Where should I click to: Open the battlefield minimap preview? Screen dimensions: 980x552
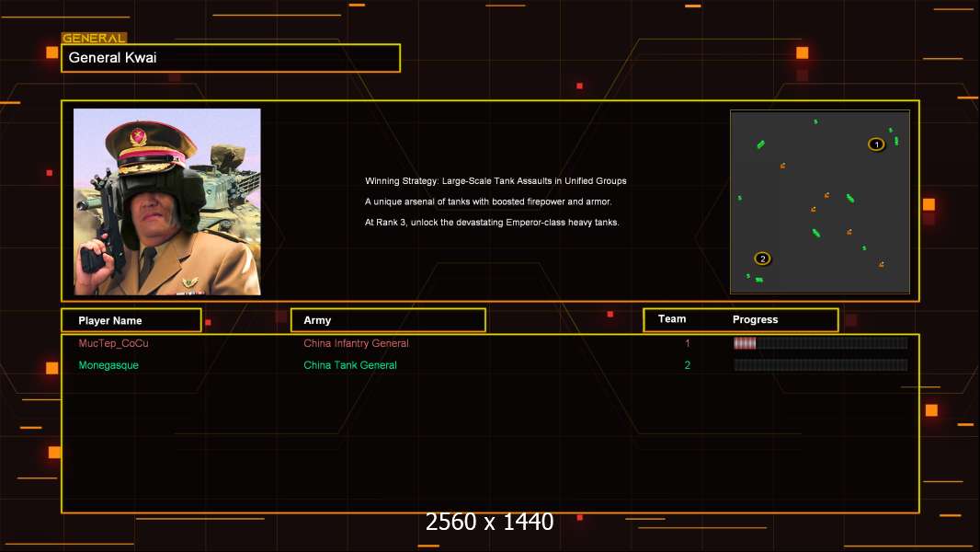pos(820,201)
